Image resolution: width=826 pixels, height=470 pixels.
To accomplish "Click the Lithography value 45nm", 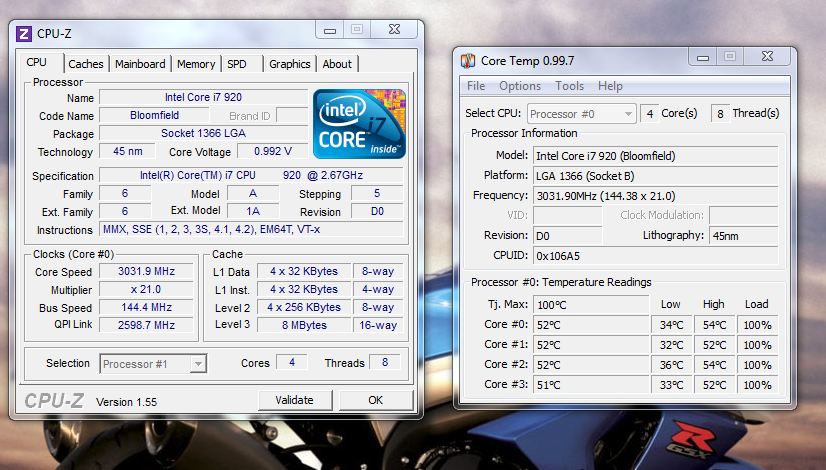I will point(744,236).
